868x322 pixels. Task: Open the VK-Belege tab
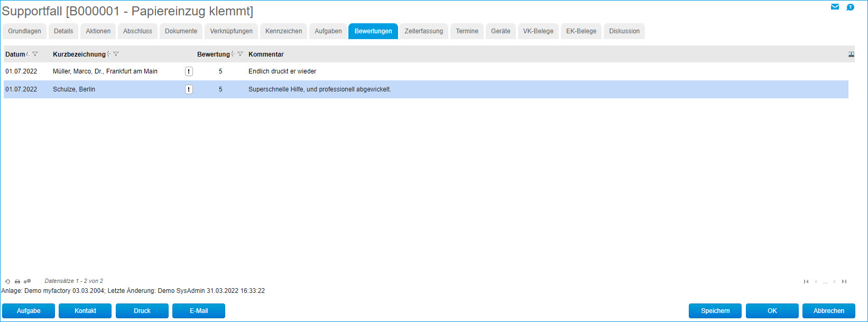(x=538, y=31)
